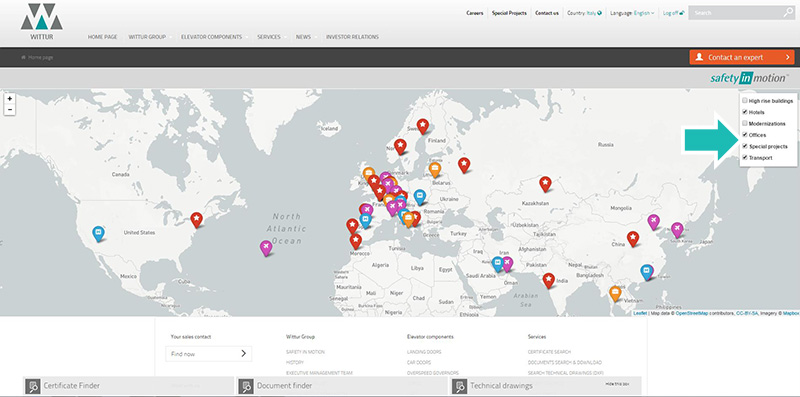Select the red star marker in China
This screenshot has height=397, width=800.
pyautogui.click(x=633, y=239)
